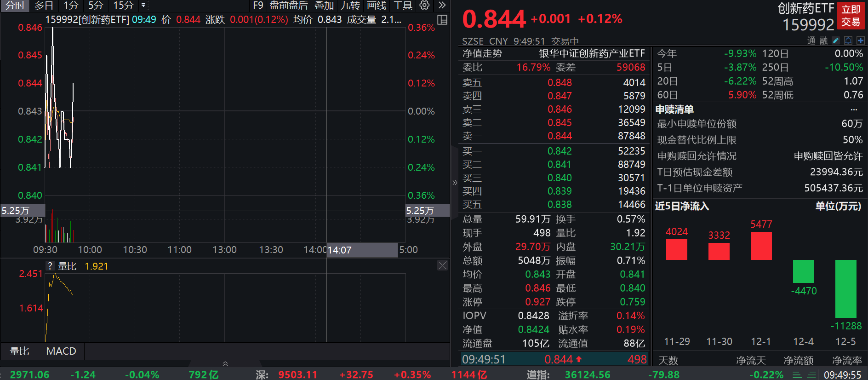This screenshot has width=868, height=380.
Task: Switch to 分时 intraday tab
Action: (x=15, y=6)
